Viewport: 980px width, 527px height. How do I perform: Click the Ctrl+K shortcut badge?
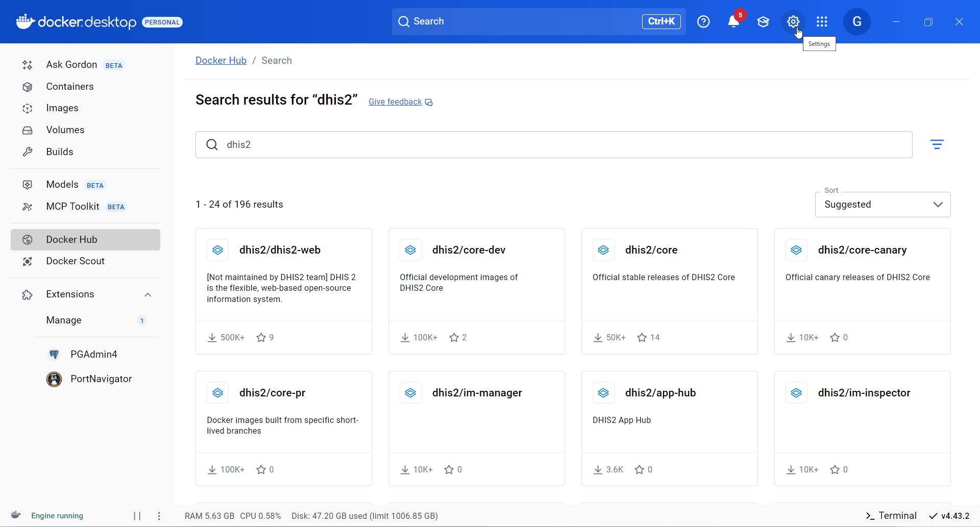[x=661, y=21]
